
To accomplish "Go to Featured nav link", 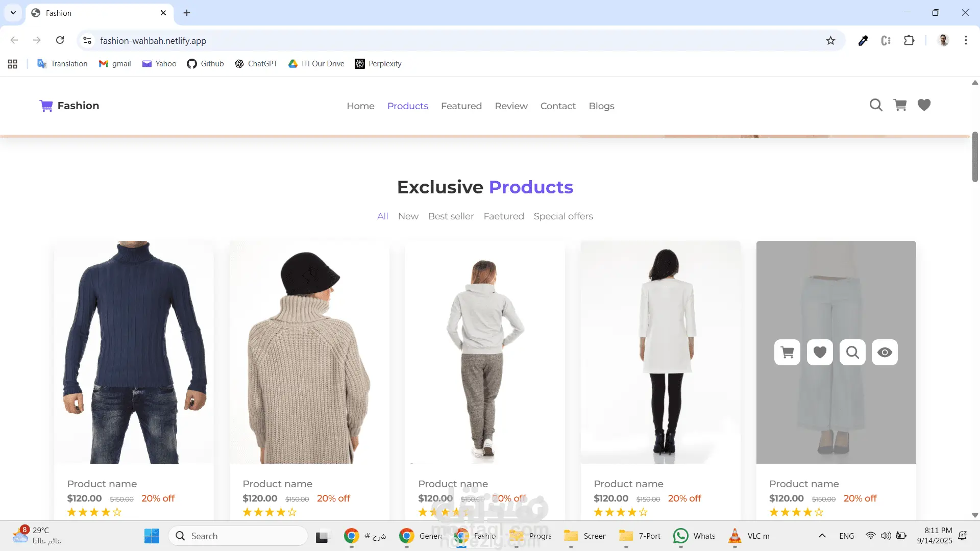I will point(461,106).
